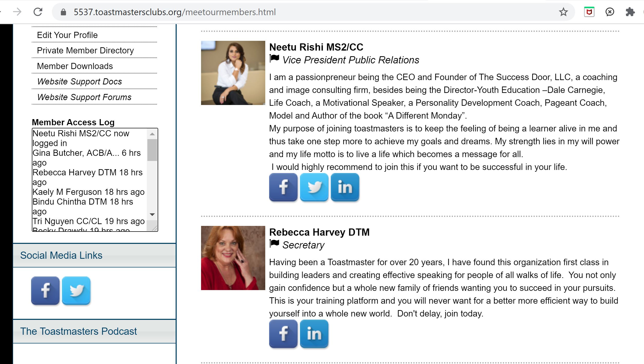
Task: Open Private Member Directory
Action: (85, 51)
